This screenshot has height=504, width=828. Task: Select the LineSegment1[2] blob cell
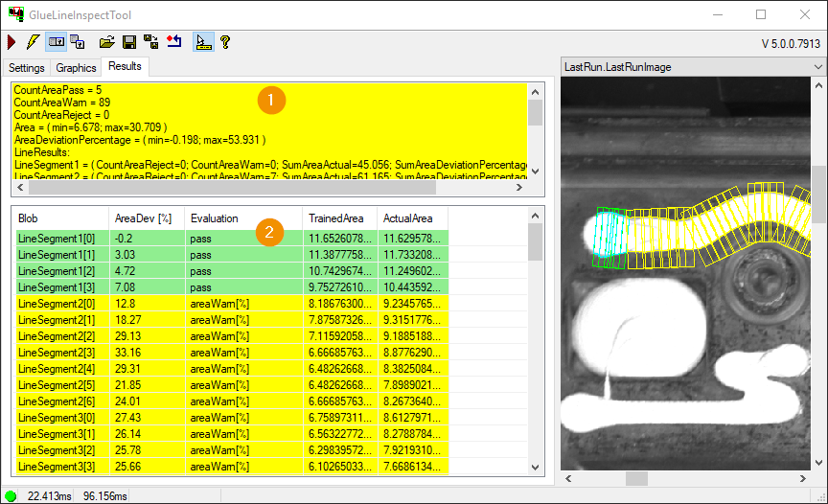tap(62, 271)
